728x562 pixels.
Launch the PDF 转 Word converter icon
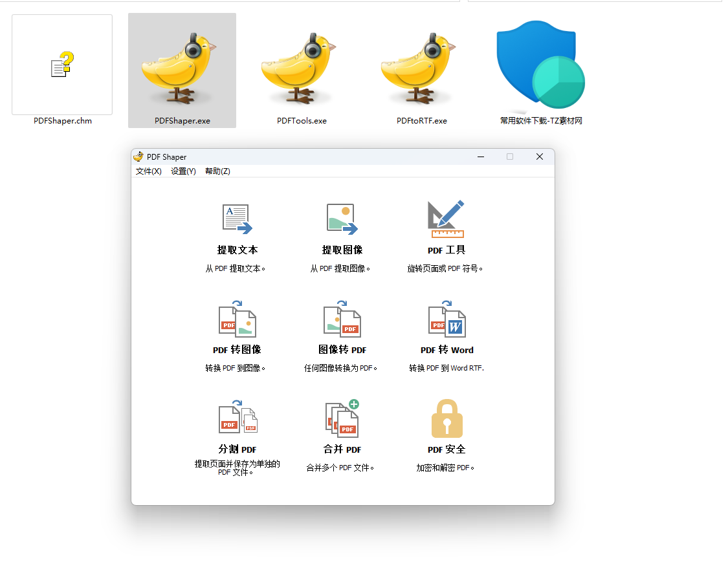coord(447,319)
